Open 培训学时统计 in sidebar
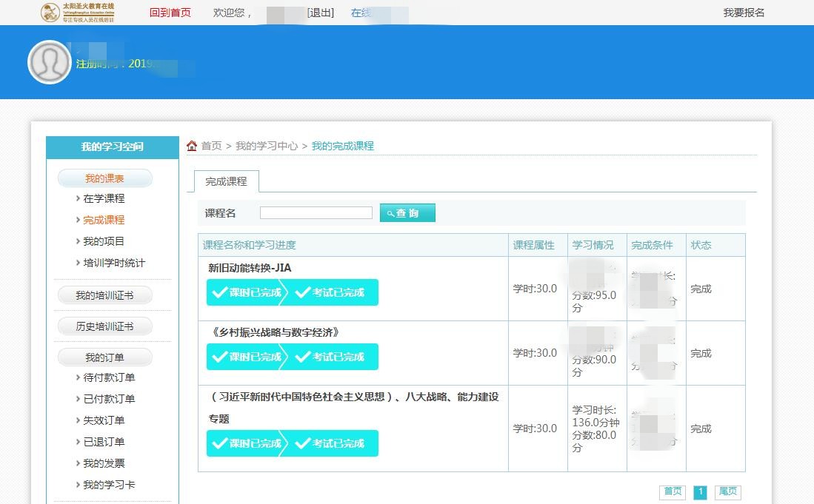This screenshot has height=504, width=814. (114, 263)
